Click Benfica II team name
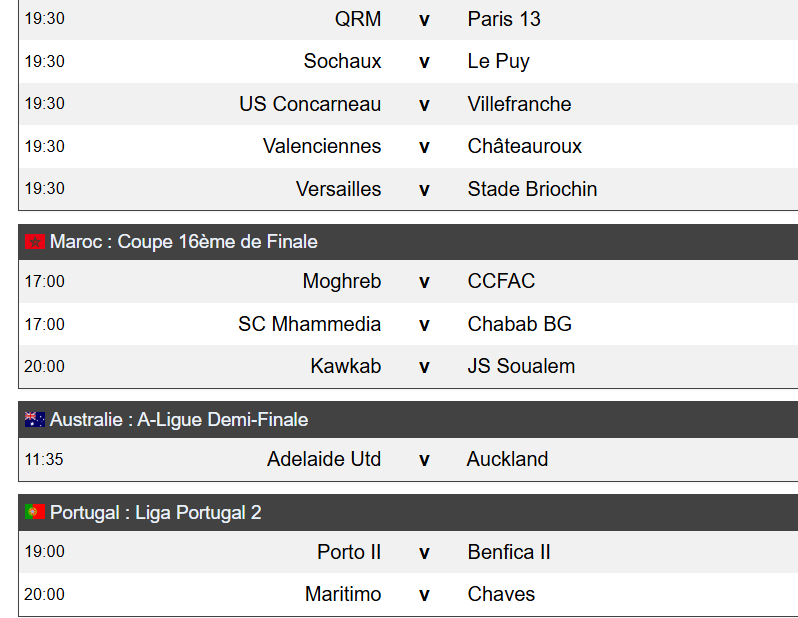Screen dimensions: 798x618 coord(509,552)
